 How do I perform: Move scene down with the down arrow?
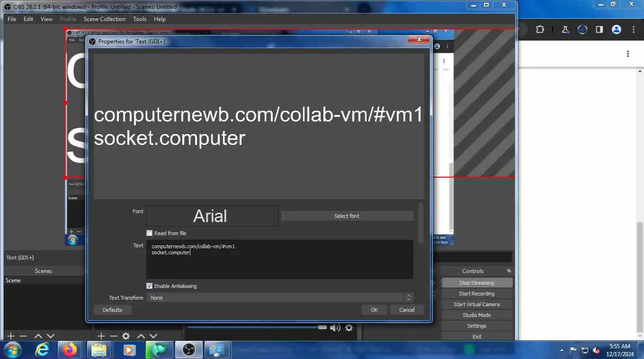tap(51, 336)
